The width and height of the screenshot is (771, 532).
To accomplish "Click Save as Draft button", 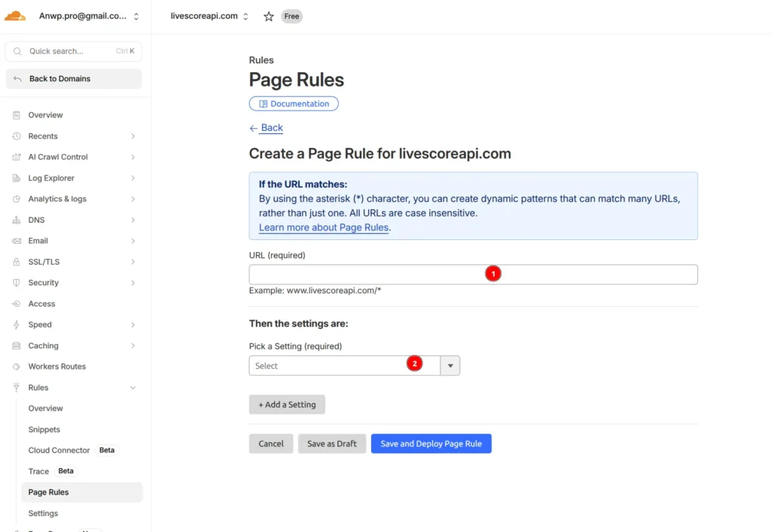I will click(x=332, y=443).
